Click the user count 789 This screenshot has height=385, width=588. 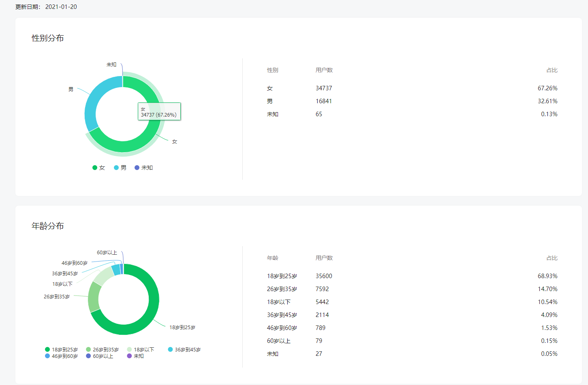click(x=321, y=328)
